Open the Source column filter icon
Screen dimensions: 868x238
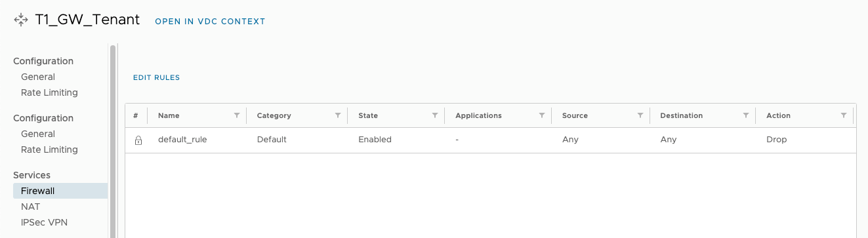click(x=640, y=115)
